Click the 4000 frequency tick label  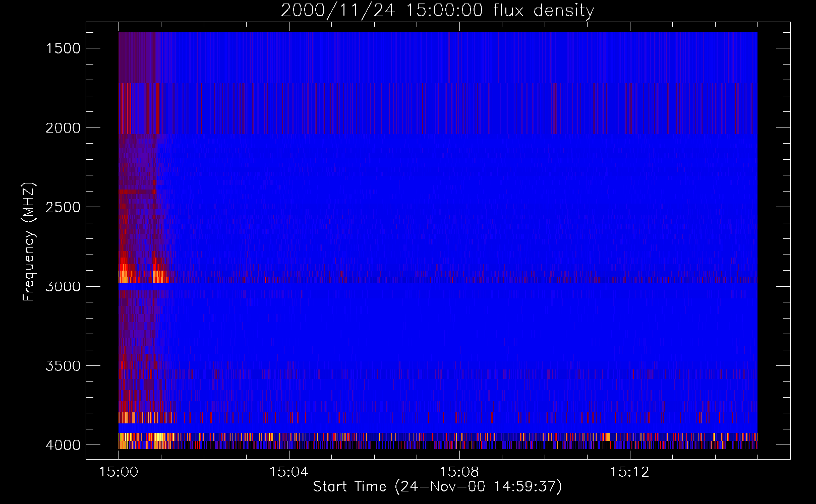(63, 445)
